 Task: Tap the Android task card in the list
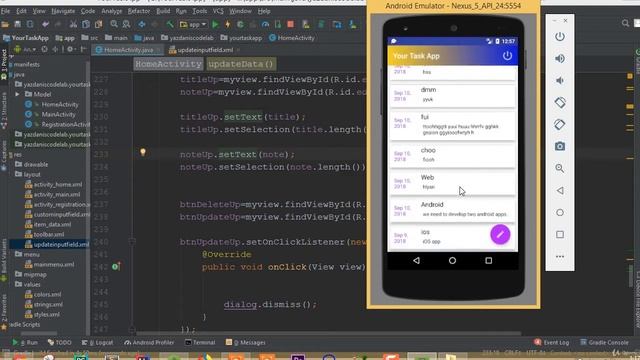point(452,209)
